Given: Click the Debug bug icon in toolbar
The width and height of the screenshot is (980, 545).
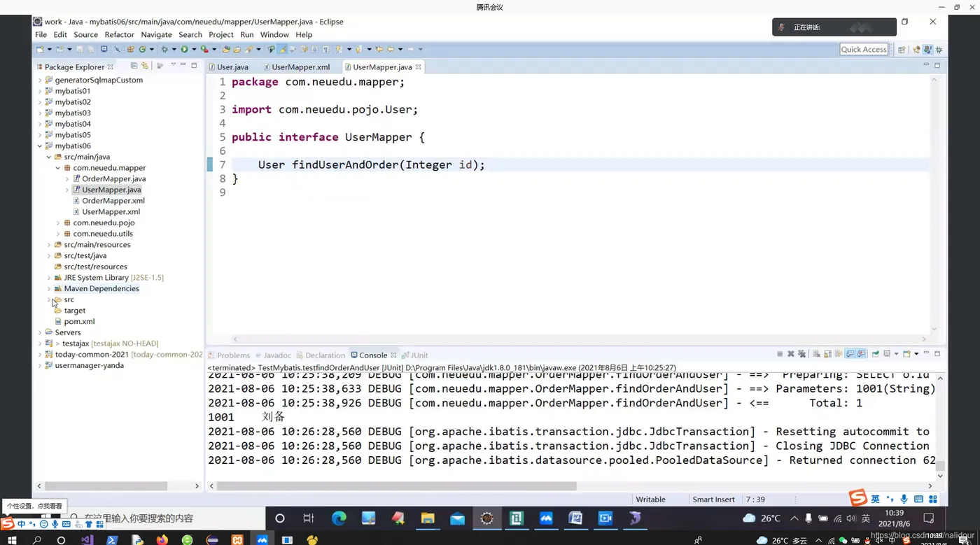Looking at the screenshot, I should tap(164, 50).
